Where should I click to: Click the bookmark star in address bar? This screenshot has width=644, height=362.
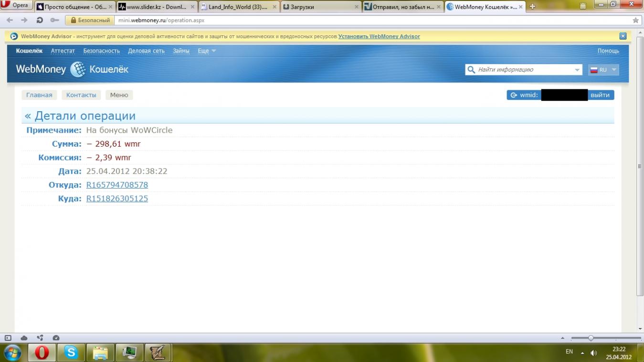(635, 21)
